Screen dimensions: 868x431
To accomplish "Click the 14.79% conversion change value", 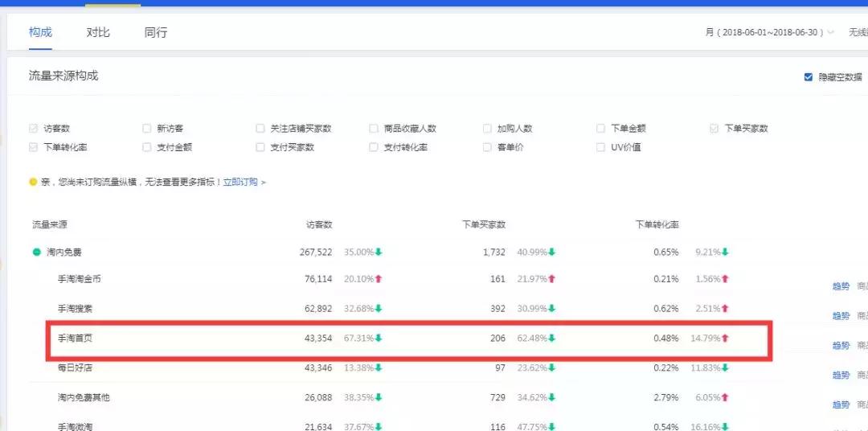I will point(706,338).
